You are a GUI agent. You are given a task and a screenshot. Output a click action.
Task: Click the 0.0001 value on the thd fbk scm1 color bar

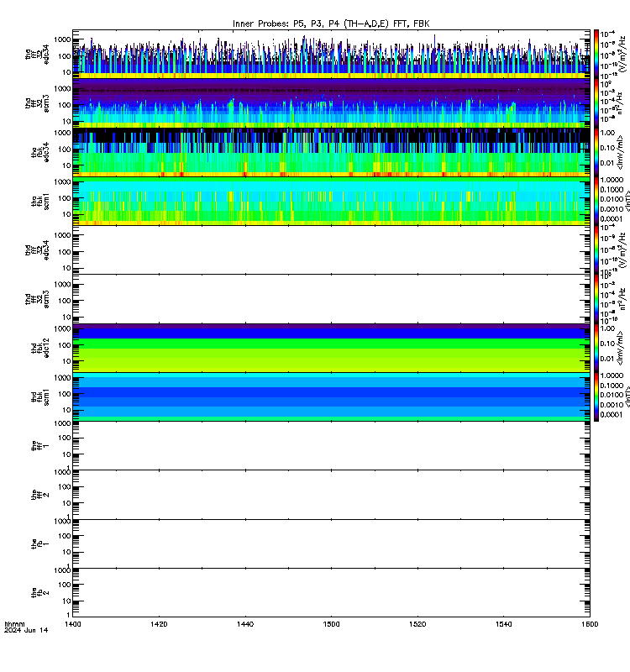point(612,414)
